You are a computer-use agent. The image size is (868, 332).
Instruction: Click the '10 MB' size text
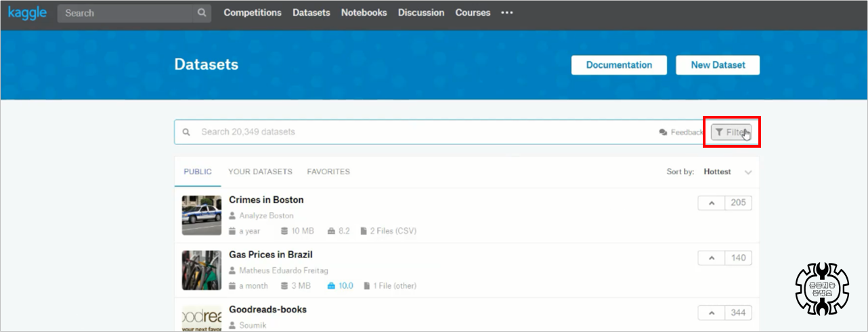303,231
